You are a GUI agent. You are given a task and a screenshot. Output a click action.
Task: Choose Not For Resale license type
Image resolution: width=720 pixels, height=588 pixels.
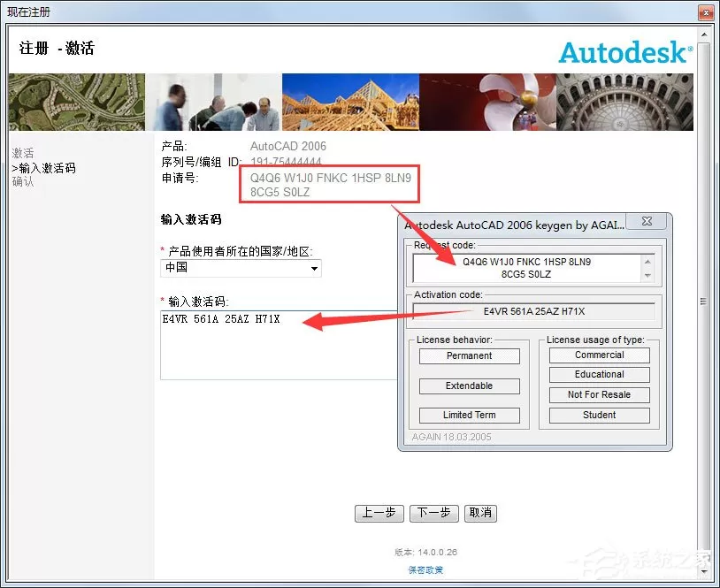point(599,394)
